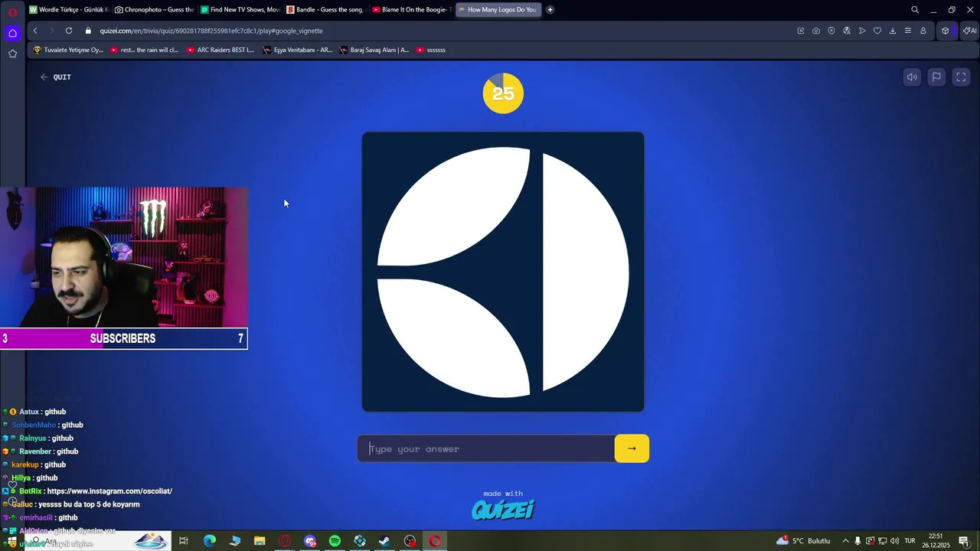980x551 pixels.
Task: Launch Microsoft Edge from taskbar
Action: coord(209,541)
